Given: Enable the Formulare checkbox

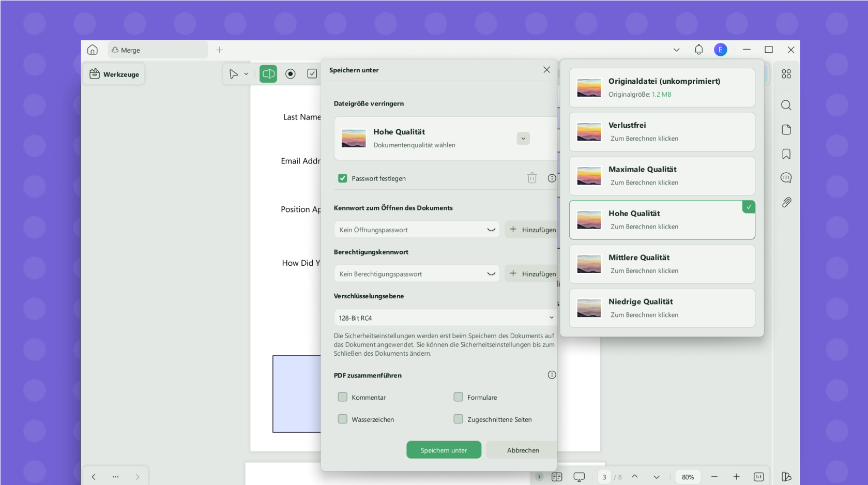Looking at the screenshot, I should [458, 397].
